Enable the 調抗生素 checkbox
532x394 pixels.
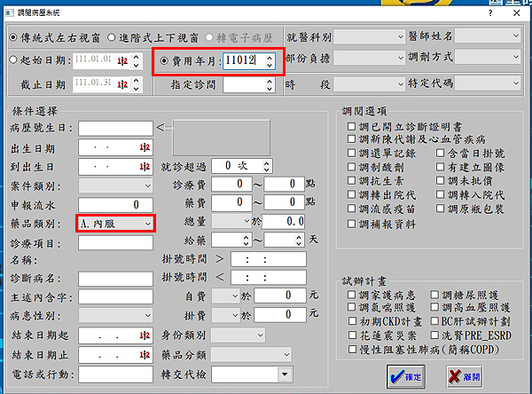point(352,179)
